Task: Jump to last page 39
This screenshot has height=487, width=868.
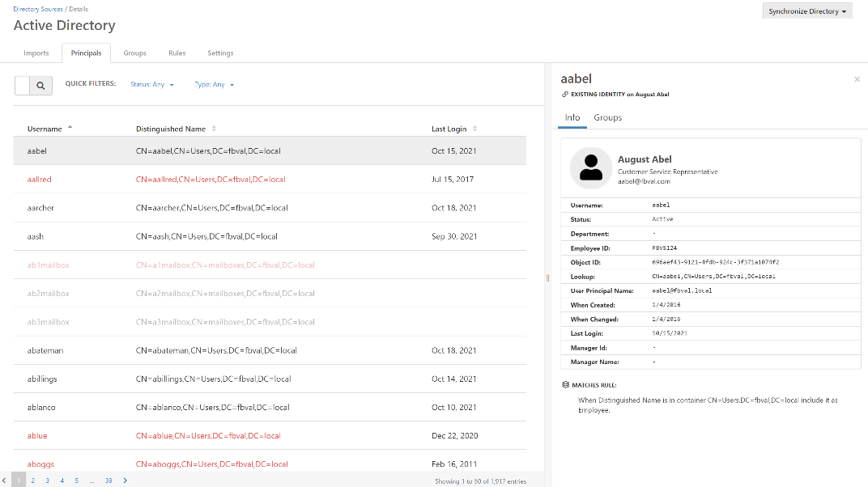Action: coord(108,481)
